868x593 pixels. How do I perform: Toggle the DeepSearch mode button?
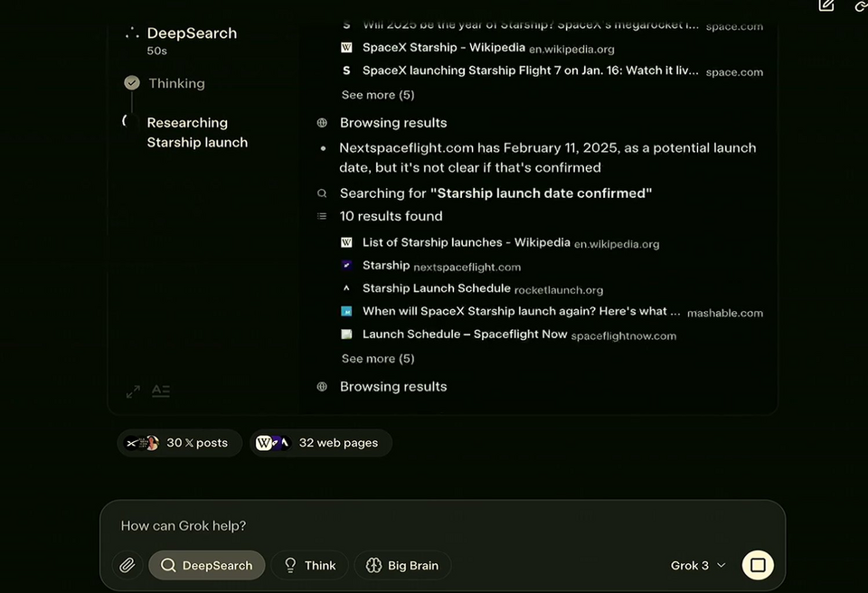[206, 565]
